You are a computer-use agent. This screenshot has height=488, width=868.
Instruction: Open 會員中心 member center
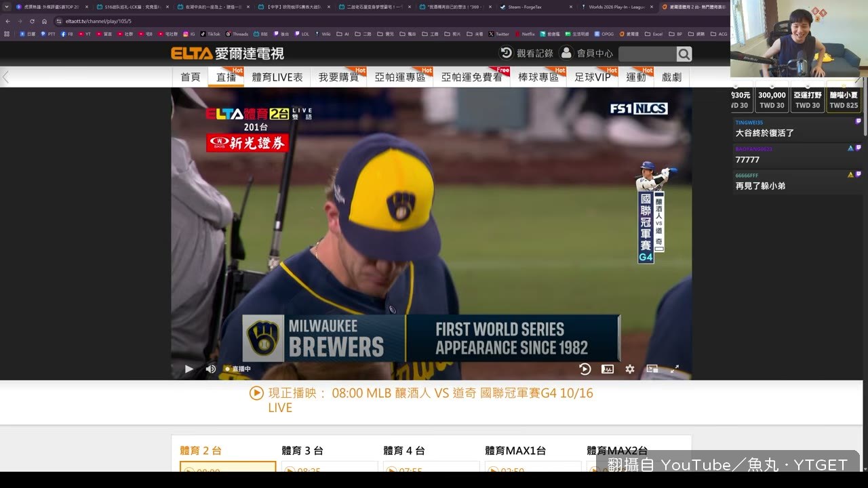587,53
